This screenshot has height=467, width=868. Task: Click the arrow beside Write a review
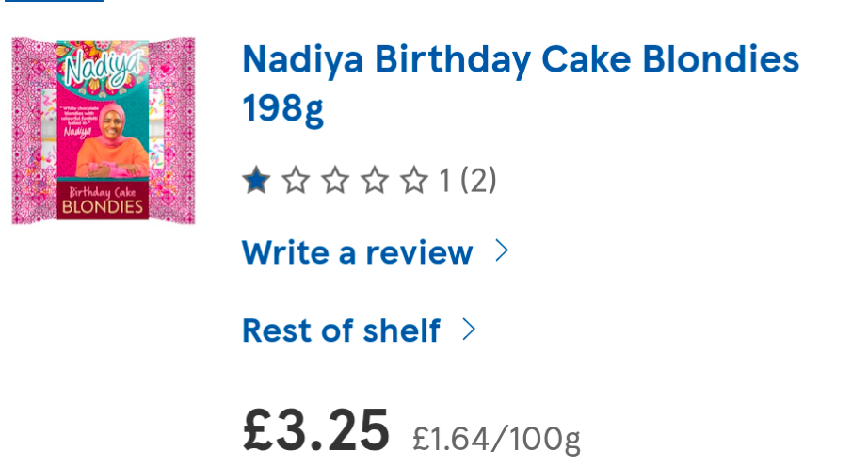(502, 251)
